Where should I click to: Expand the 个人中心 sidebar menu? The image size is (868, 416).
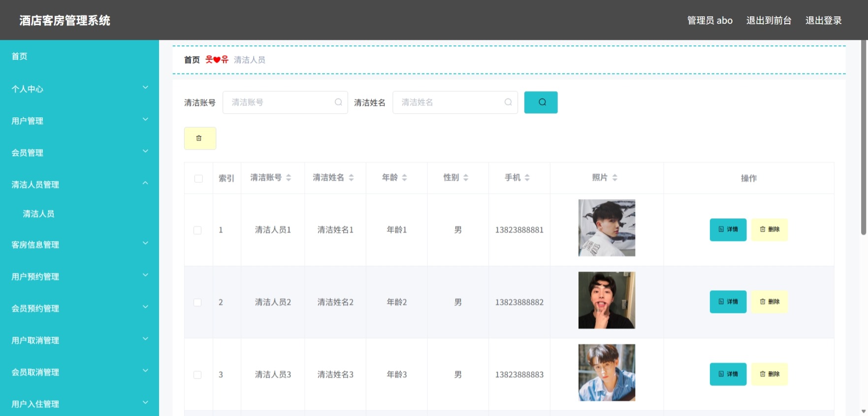coord(79,89)
